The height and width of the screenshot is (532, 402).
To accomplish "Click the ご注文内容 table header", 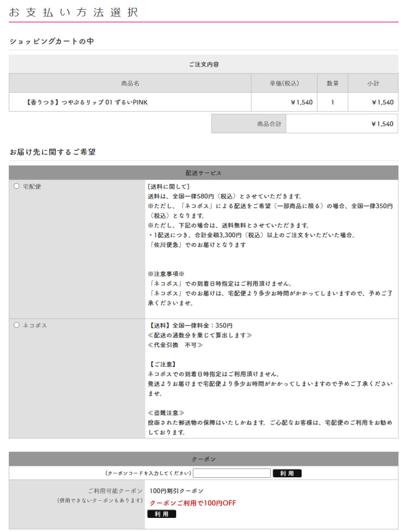I will [203, 64].
